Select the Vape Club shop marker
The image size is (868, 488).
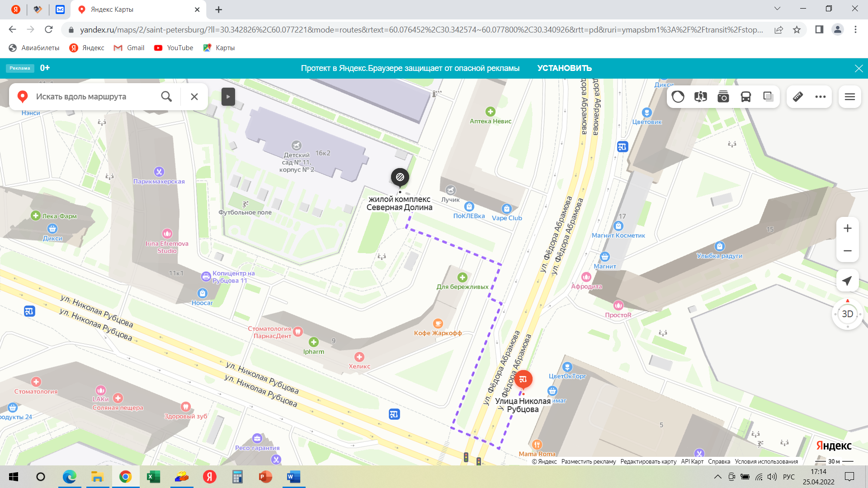[506, 209]
